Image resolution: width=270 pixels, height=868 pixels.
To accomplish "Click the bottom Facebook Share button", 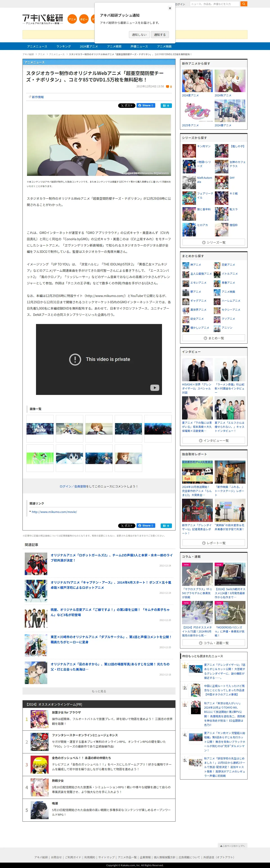I will tap(146, 526).
